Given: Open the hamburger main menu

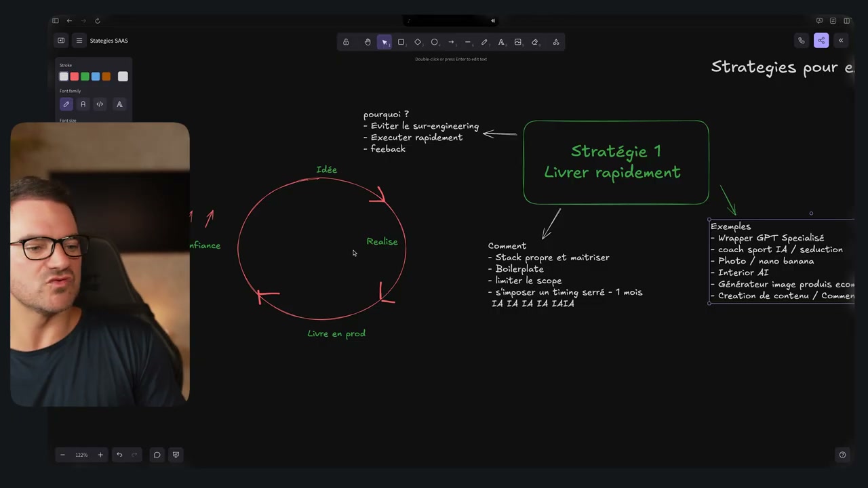Looking at the screenshot, I should pyautogui.click(x=79, y=41).
